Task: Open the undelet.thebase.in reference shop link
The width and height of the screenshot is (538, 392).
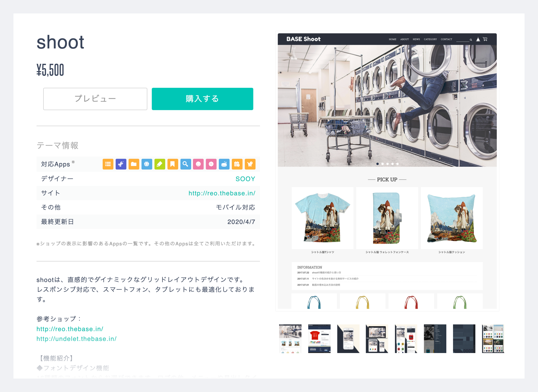Action: (x=76, y=339)
